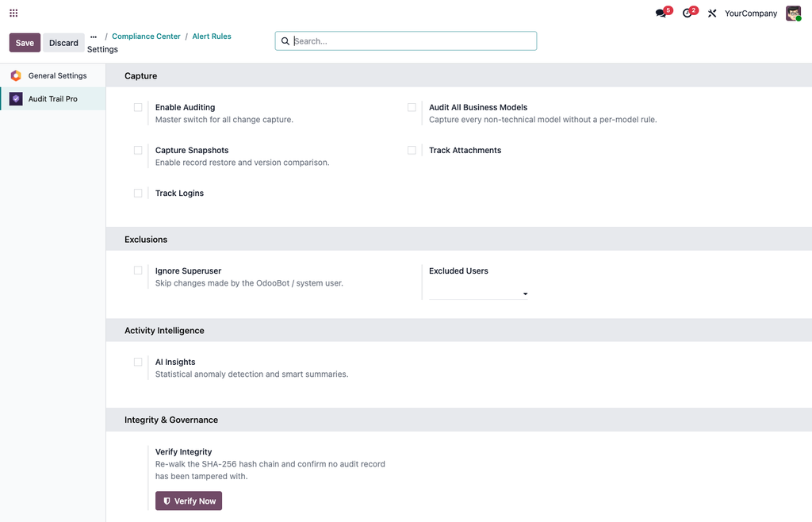The width and height of the screenshot is (812, 522).
Task: Enable the Enable Auditing checkbox
Action: pos(138,107)
